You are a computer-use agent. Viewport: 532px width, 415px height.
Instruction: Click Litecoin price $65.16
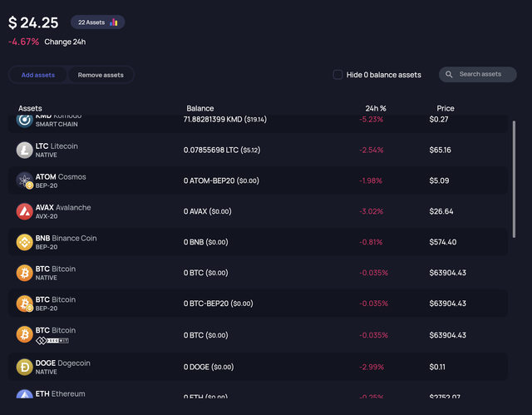(x=440, y=150)
